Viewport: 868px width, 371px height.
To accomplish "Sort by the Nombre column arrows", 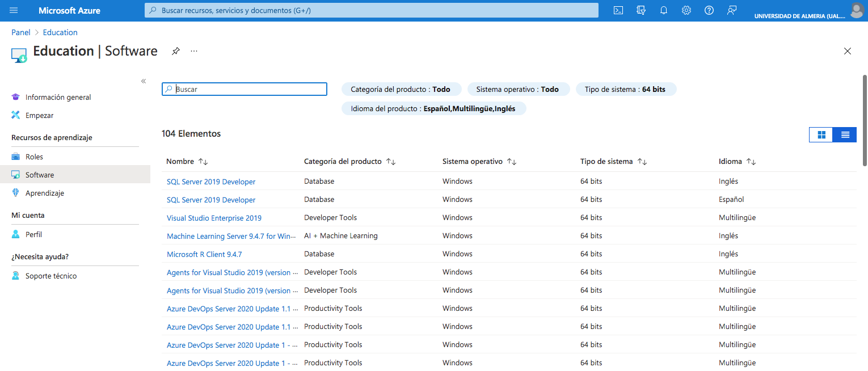I will tap(203, 162).
